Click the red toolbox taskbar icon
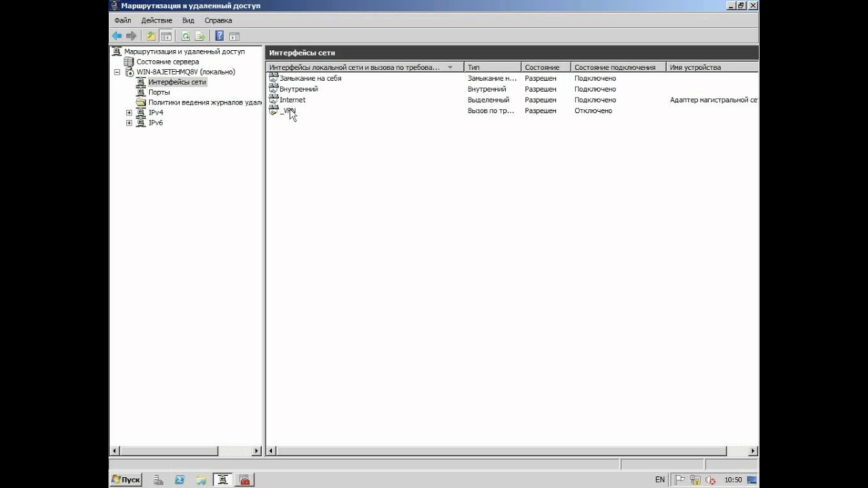 tap(245, 480)
